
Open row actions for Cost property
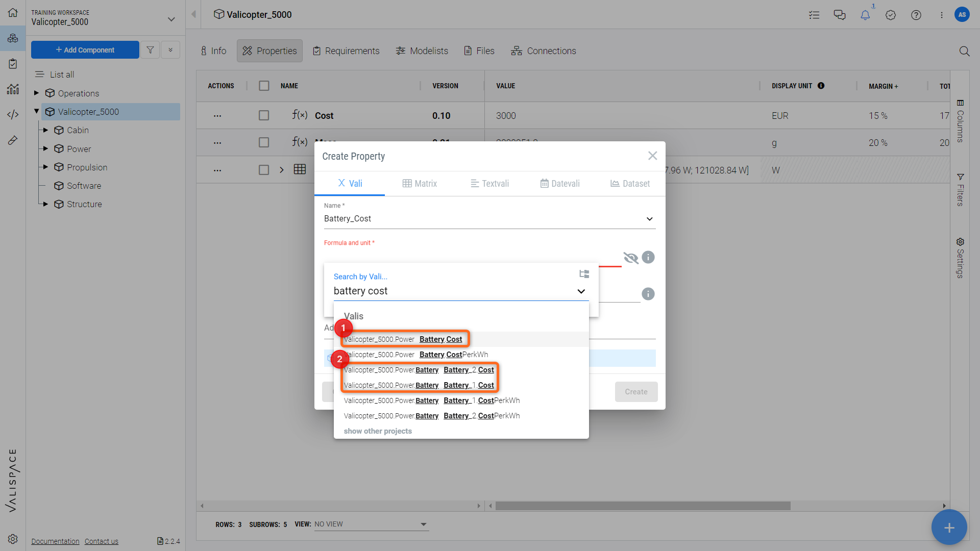pos(217,116)
